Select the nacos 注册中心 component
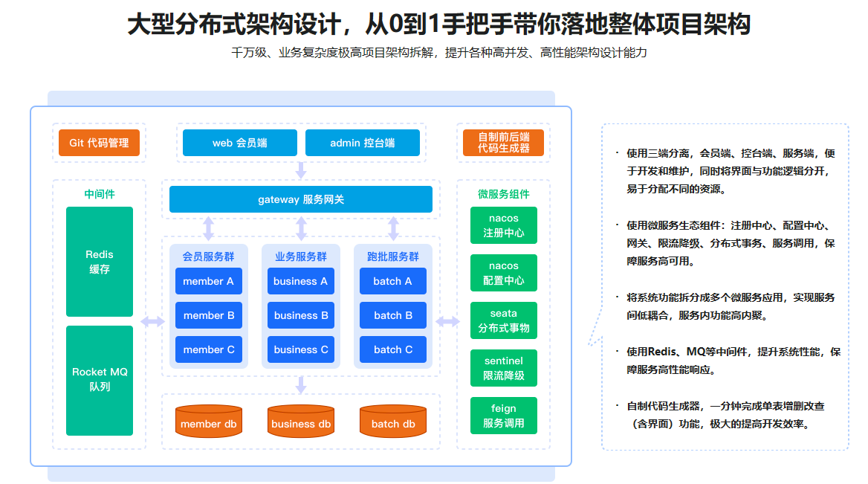Image resolution: width=868 pixels, height=484 pixels. point(504,225)
